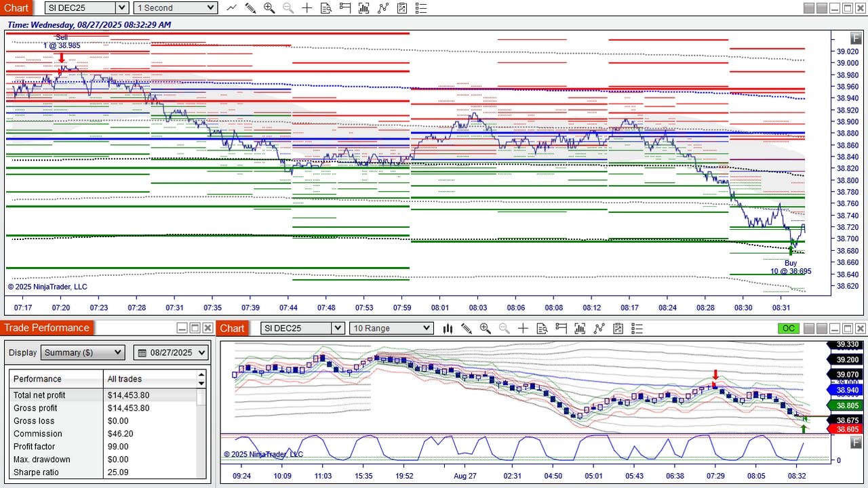Open Strategies for the 10 Range chart
The image size is (868, 488).
pyautogui.click(x=599, y=328)
